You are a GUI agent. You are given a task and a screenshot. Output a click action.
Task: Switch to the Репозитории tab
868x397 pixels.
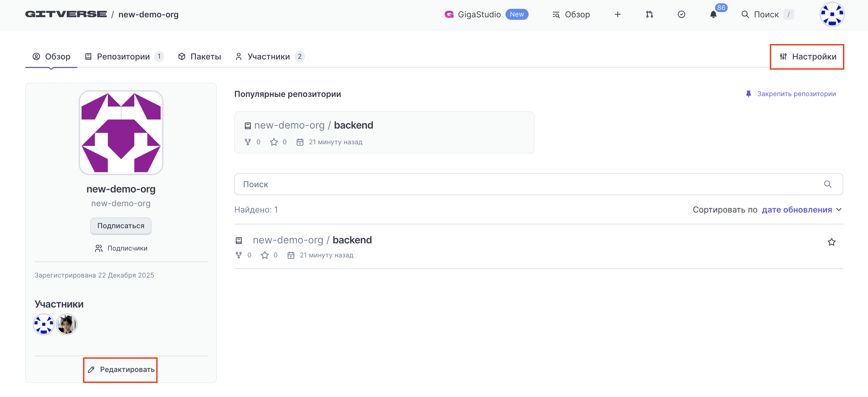123,57
